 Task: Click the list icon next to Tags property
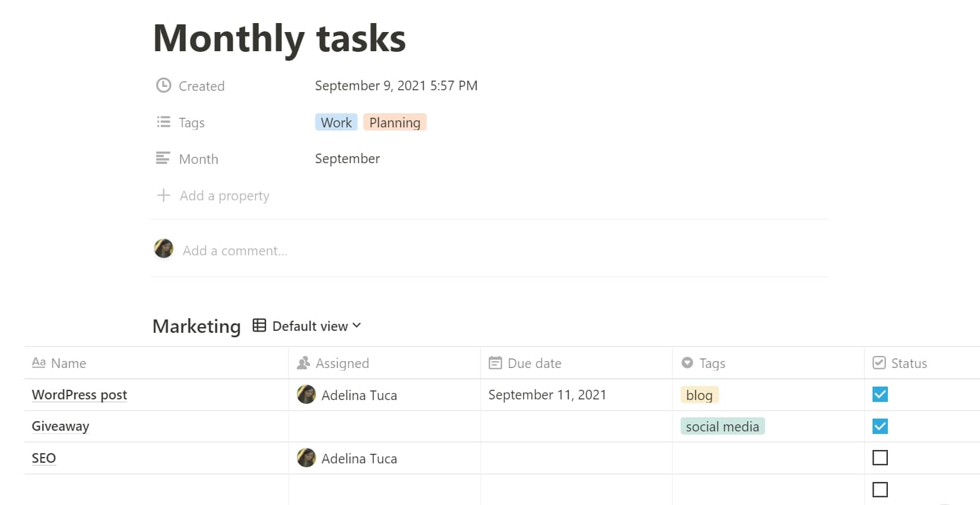[164, 122]
